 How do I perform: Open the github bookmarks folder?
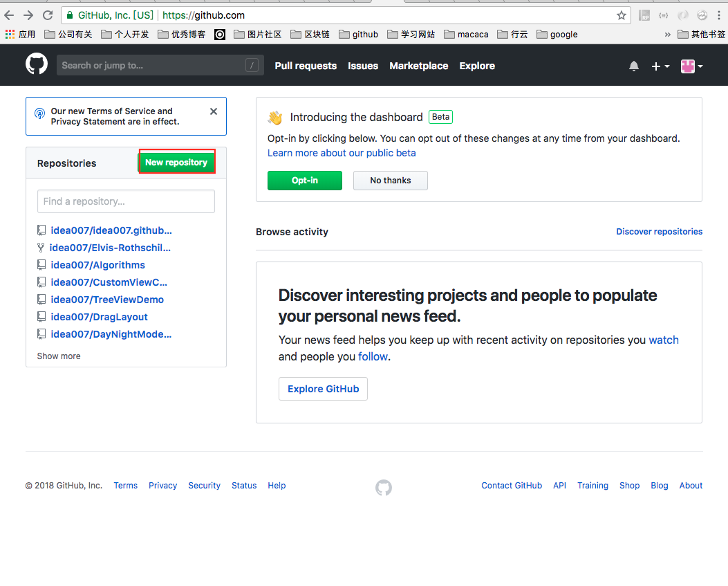358,35
